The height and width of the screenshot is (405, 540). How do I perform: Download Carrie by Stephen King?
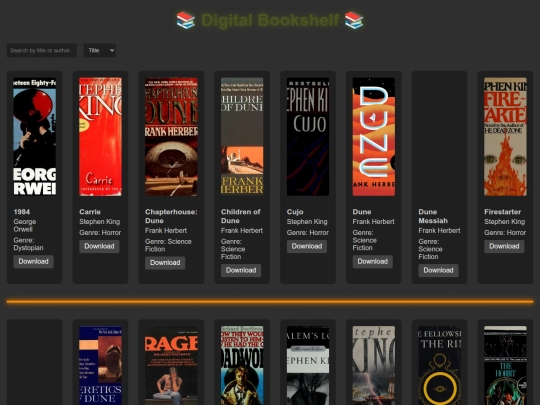(x=99, y=246)
